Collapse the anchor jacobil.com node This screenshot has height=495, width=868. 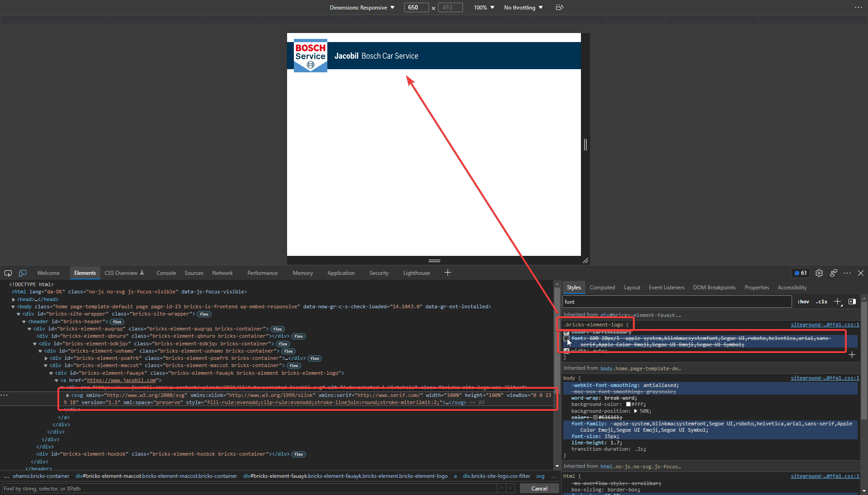coord(57,381)
